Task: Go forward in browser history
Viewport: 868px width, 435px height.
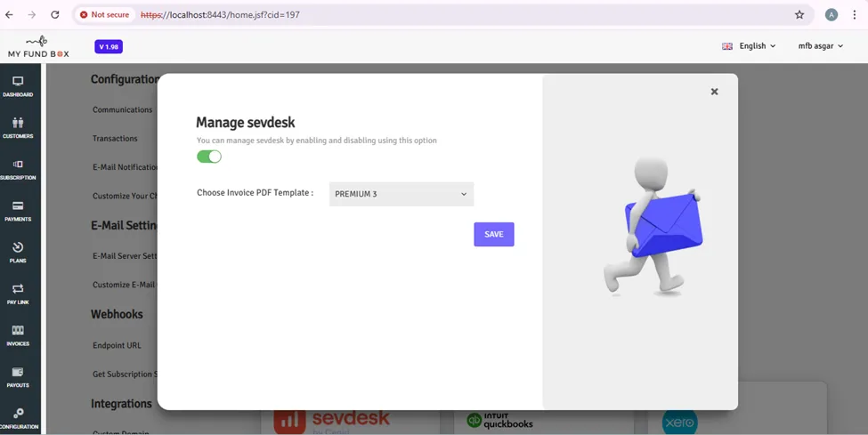Action: click(31, 14)
